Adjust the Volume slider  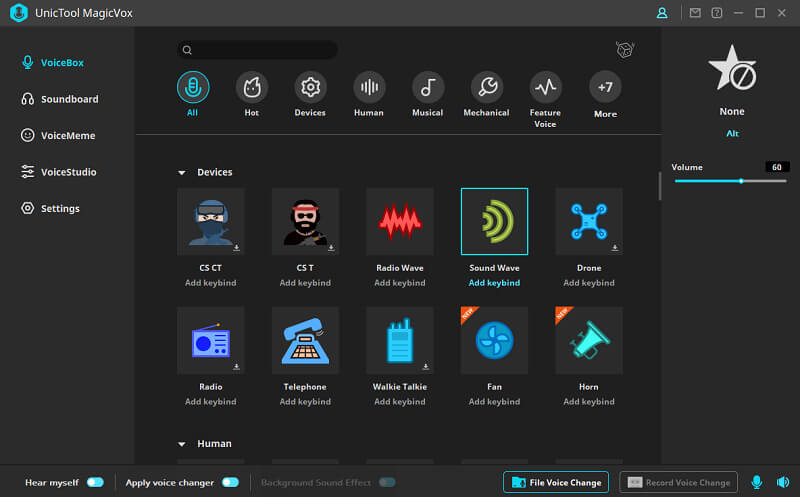click(741, 181)
